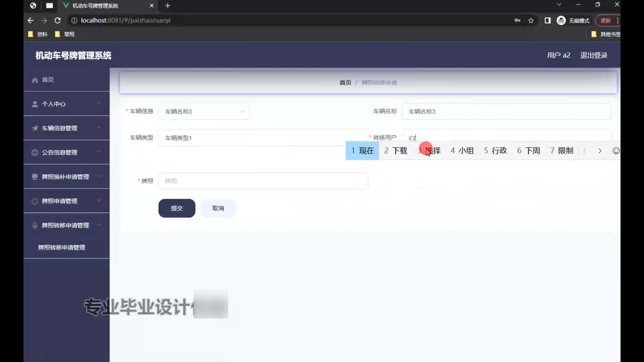Screen dimensions: 644x362
Task: Select IME candidate 1 现在
Action: (362, 151)
